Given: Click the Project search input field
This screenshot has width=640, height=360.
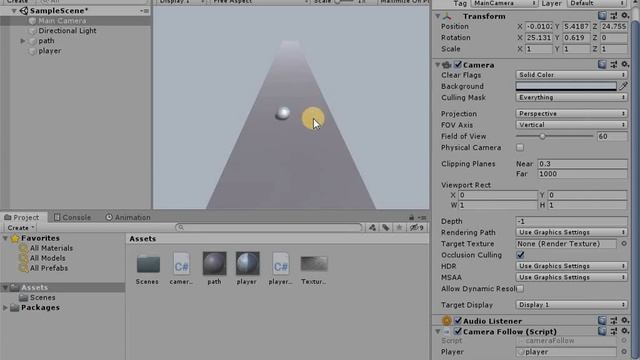Looking at the screenshot, I should (x=269, y=228).
